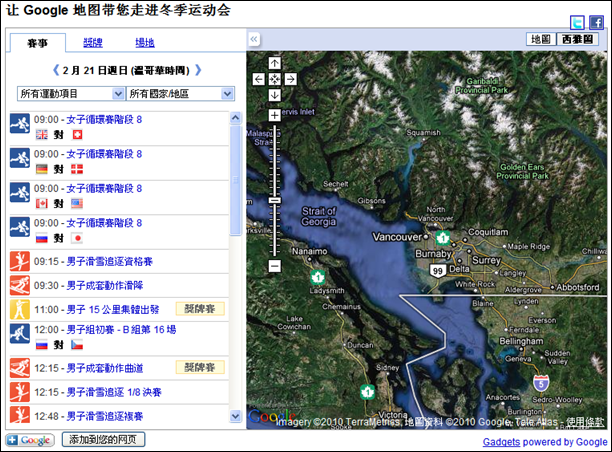Image resolution: width=612 pixels, height=452 pixels.
Task: Collapse the side panel with double-arrow
Action: pos(254,39)
